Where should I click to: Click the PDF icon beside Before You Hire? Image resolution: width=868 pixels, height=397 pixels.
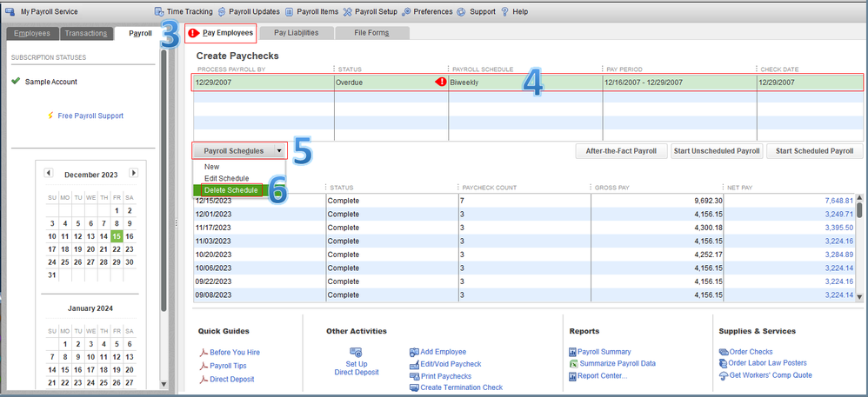pos(204,353)
